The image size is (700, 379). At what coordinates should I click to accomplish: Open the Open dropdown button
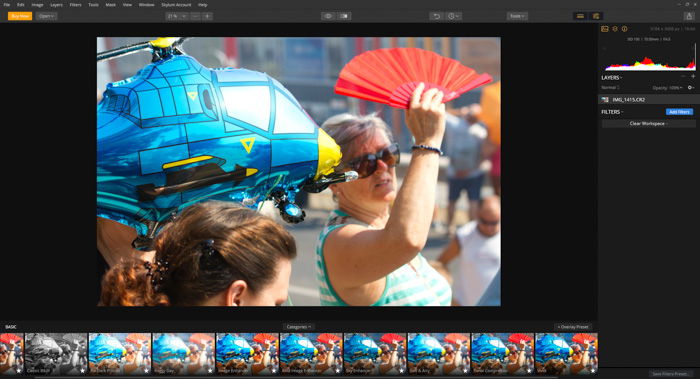point(46,16)
